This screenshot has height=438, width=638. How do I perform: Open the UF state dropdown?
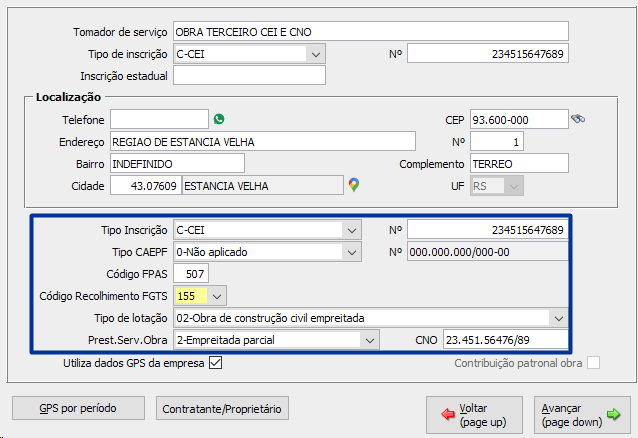513,186
